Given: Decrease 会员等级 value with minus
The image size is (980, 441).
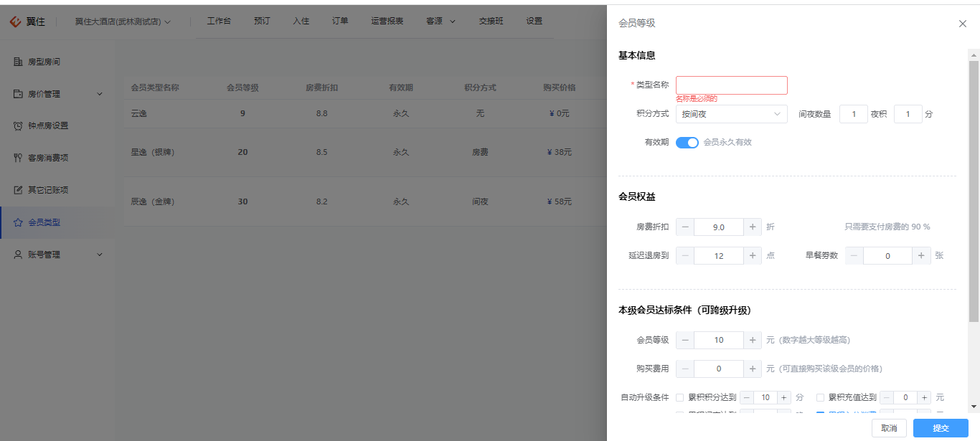Looking at the screenshot, I should point(685,340).
